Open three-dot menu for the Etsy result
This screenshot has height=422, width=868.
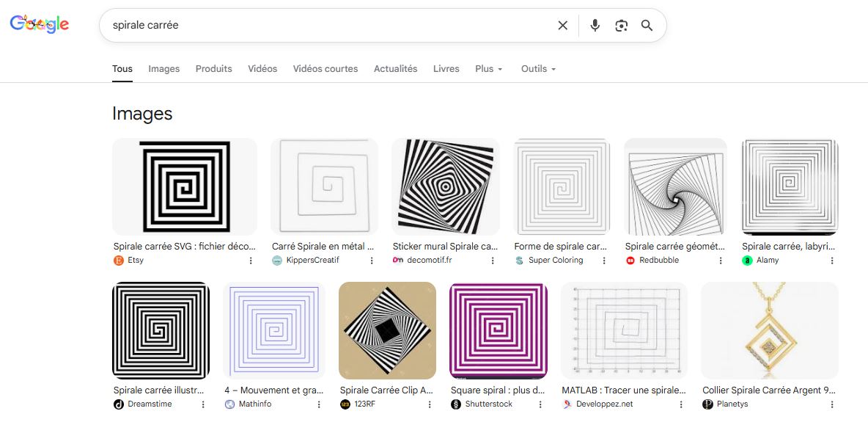click(x=251, y=261)
